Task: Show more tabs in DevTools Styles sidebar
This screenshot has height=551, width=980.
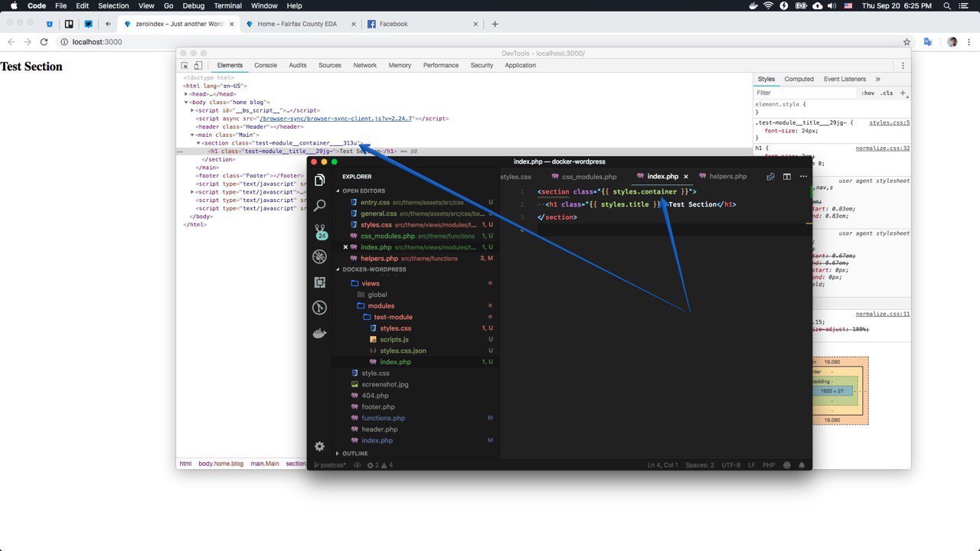Action: (877, 79)
